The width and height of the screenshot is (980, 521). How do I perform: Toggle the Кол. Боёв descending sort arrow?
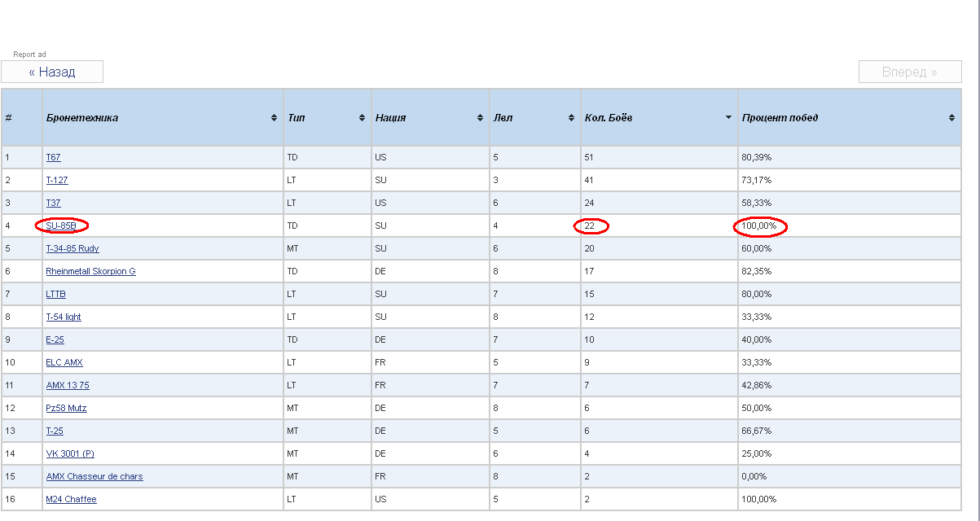728,118
